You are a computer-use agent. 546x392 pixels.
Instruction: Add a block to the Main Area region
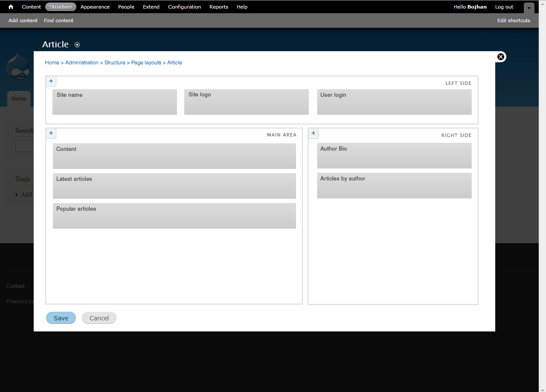tap(51, 133)
